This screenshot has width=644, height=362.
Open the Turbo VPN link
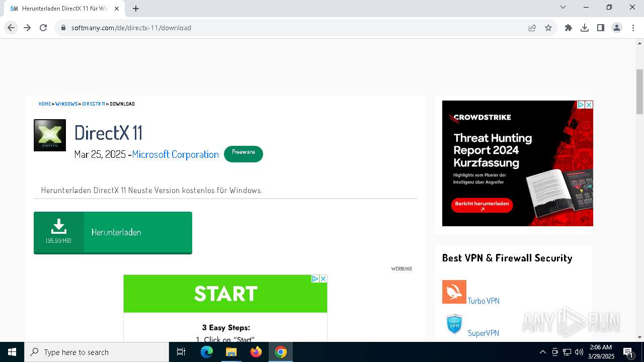point(484,301)
